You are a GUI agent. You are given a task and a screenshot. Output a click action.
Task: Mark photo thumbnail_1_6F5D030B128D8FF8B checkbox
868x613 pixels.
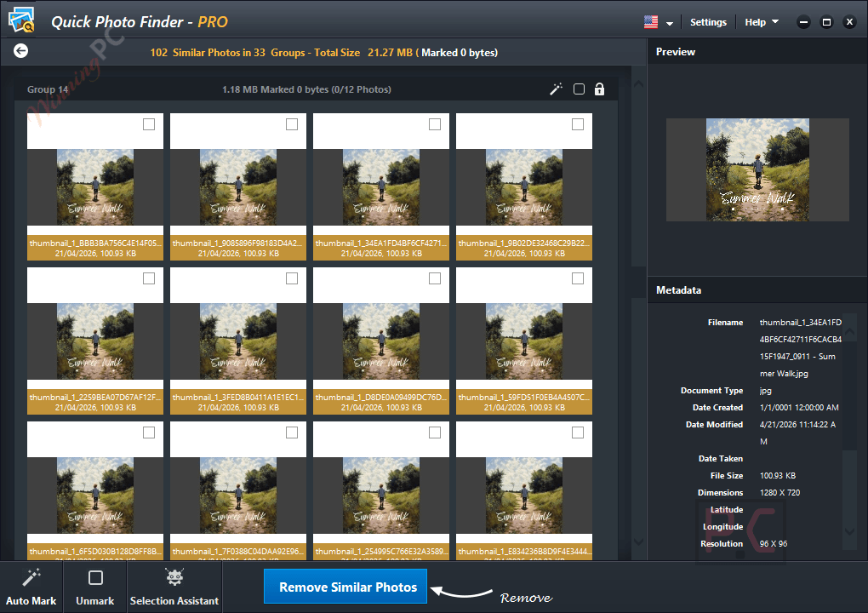(149, 433)
